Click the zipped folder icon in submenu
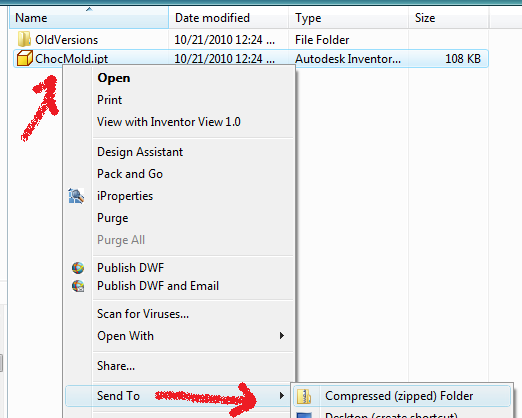Image resolution: width=522 pixels, height=418 pixels. (304, 396)
